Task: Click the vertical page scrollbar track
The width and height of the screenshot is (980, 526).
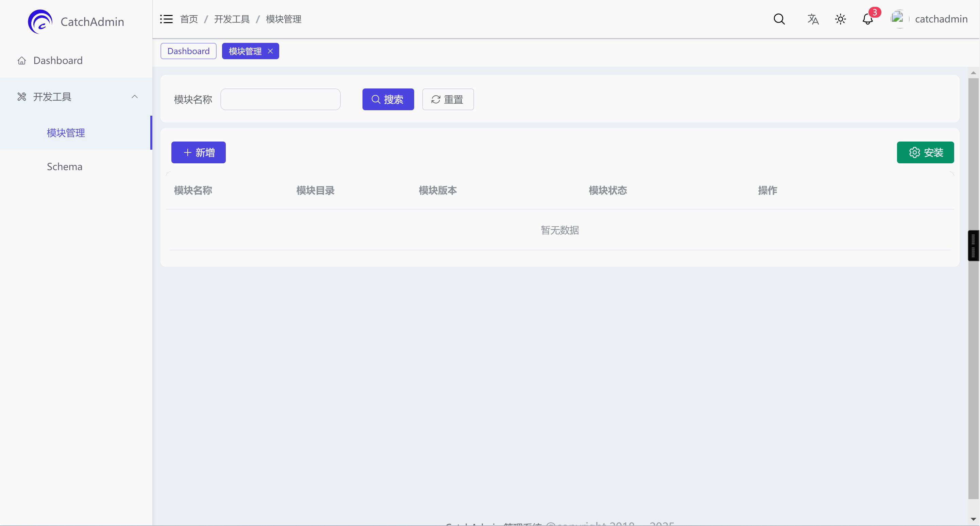Action: coord(973,288)
